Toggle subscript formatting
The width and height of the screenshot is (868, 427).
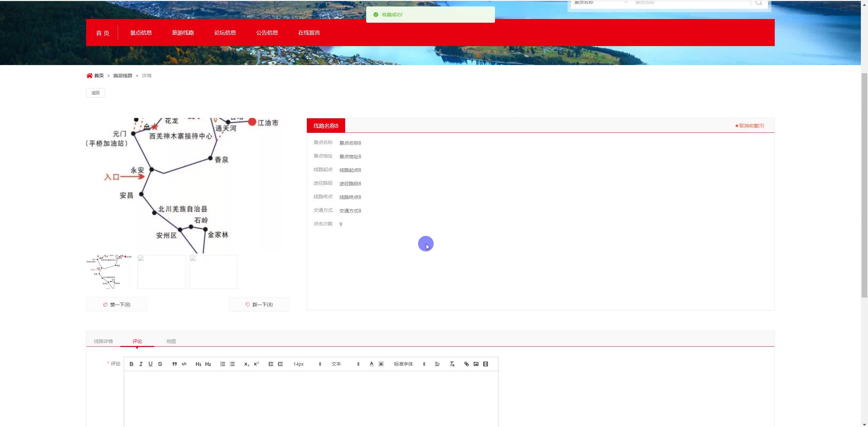point(246,364)
